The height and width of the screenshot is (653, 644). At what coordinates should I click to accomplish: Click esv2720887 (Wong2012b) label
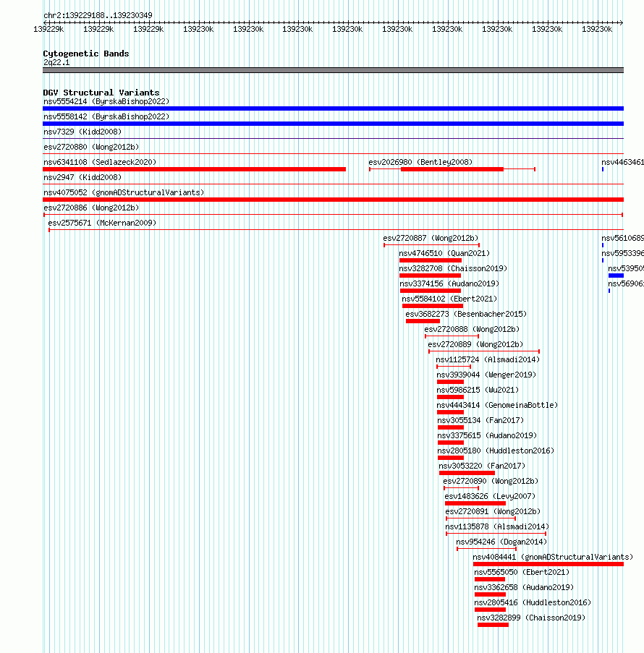click(x=431, y=238)
